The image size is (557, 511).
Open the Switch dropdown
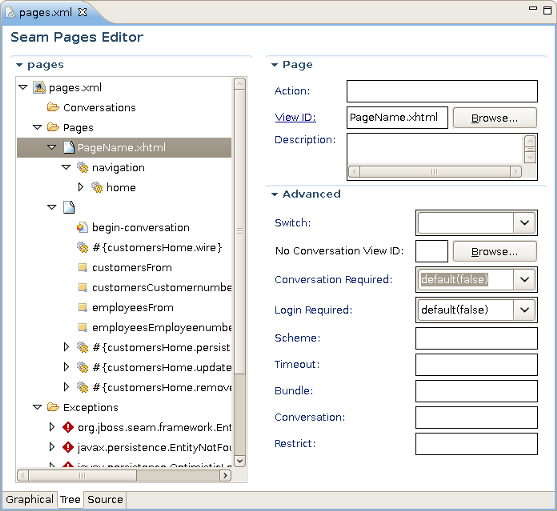(x=524, y=223)
